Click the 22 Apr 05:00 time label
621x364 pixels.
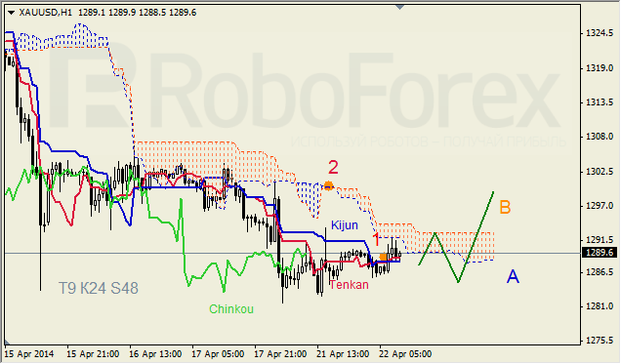405,353
